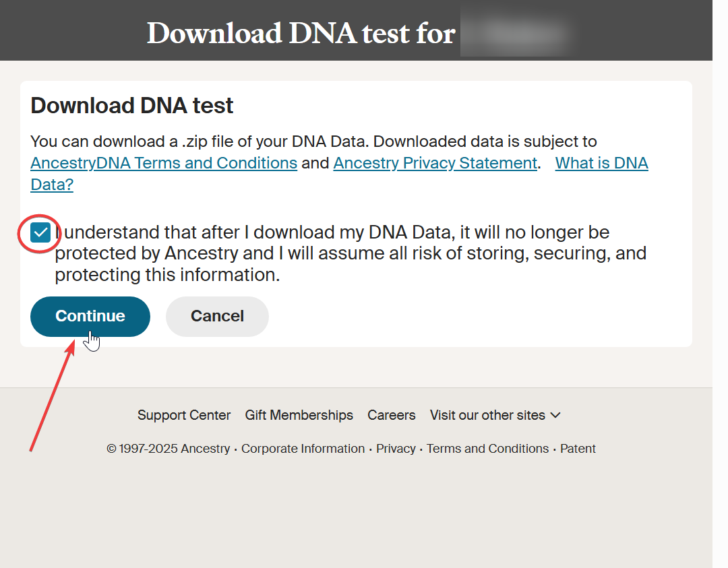The width and height of the screenshot is (728, 568).
Task: Click the Continue button
Action: coord(90,316)
